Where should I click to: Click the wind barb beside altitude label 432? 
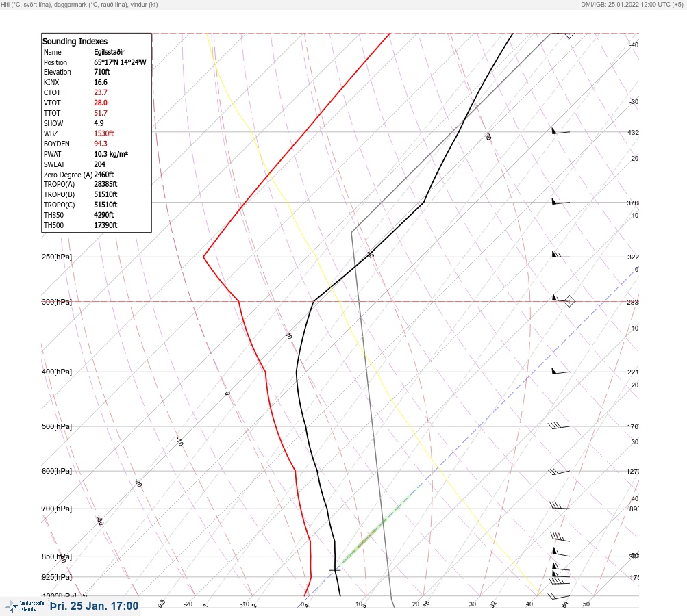pyautogui.click(x=560, y=131)
